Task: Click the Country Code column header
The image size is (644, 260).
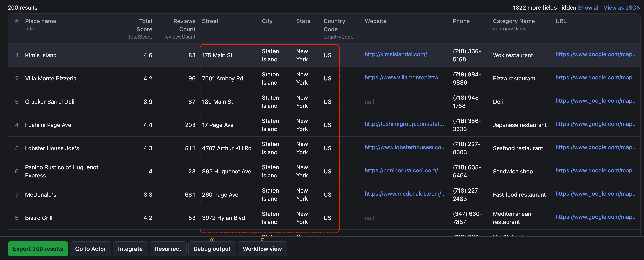Action: click(x=334, y=25)
